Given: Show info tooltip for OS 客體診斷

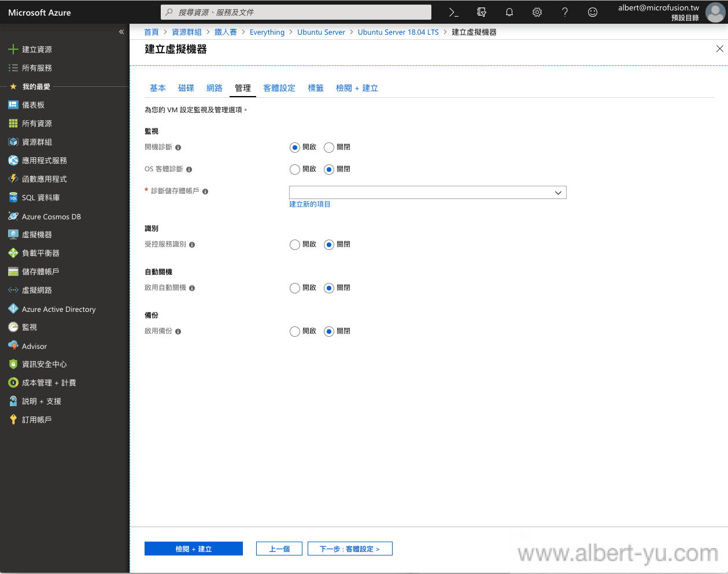Looking at the screenshot, I should tap(189, 170).
